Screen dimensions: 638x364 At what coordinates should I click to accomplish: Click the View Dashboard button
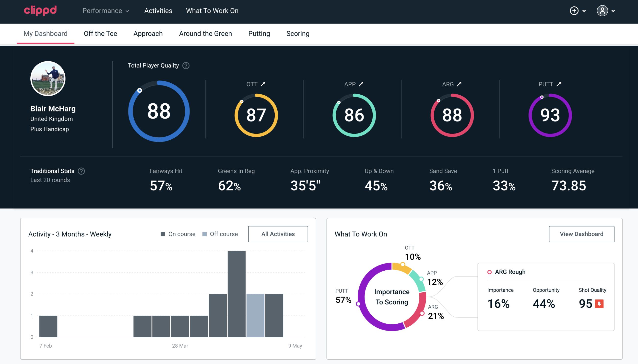point(581,234)
